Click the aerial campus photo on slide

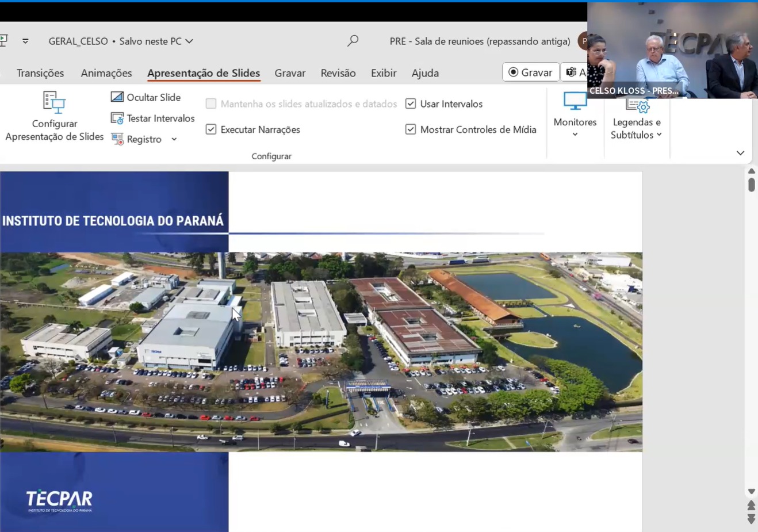321,351
